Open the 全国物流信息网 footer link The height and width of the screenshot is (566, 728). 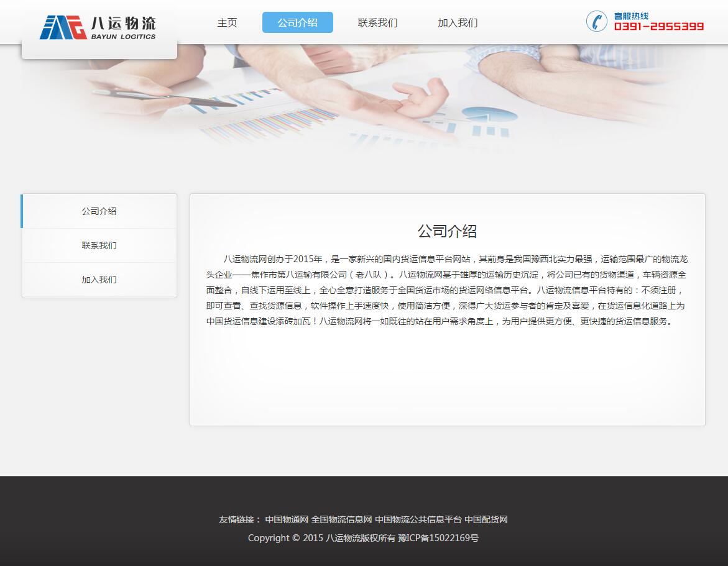(x=341, y=519)
